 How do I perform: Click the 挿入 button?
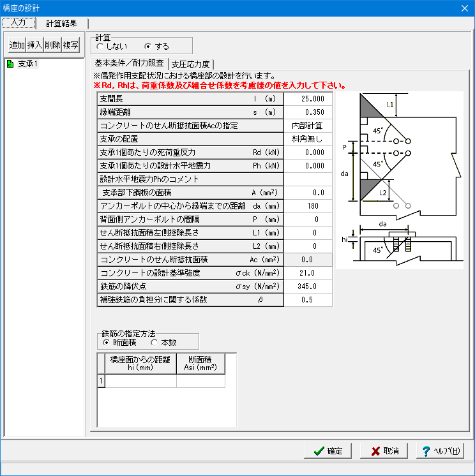(34, 45)
